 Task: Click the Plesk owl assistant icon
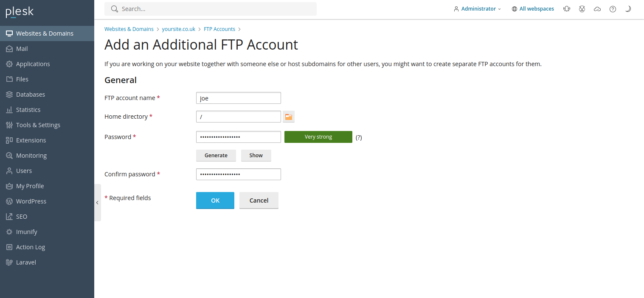pos(582,8)
